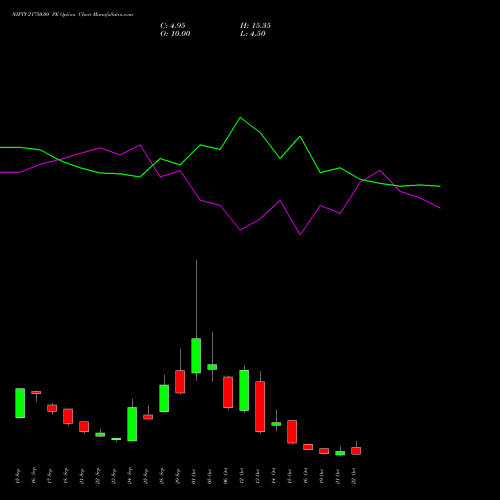Click the first green candlestick above '15 Sep'
Viewport: 500px width, 500px height.
20,403
